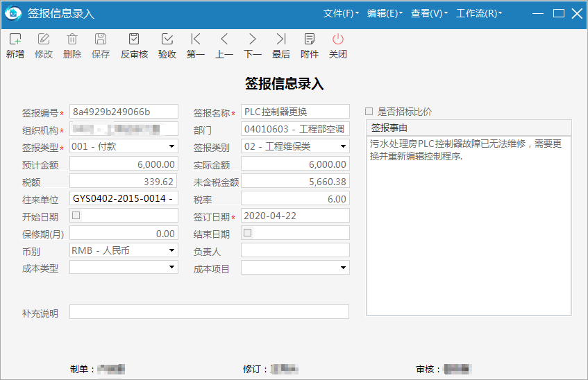Click the 实际金额 field showing 6,000.00
This screenshot has width=588, height=380.
click(295, 164)
